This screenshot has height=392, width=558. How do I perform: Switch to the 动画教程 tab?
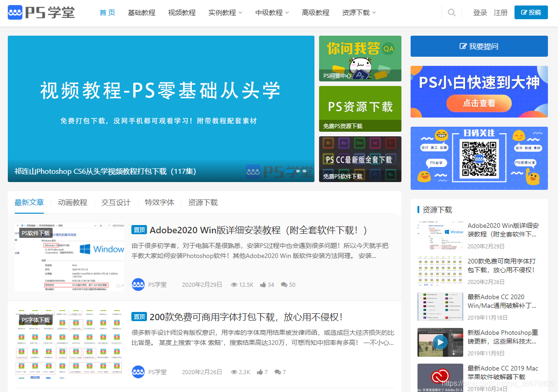[72, 202]
